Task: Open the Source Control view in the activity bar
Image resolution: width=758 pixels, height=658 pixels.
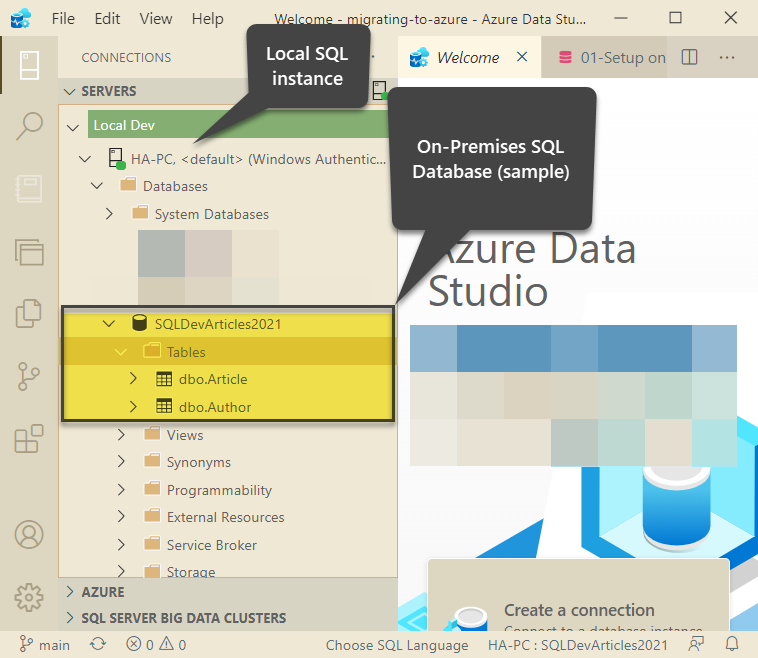Action: (x=29, y=376)
